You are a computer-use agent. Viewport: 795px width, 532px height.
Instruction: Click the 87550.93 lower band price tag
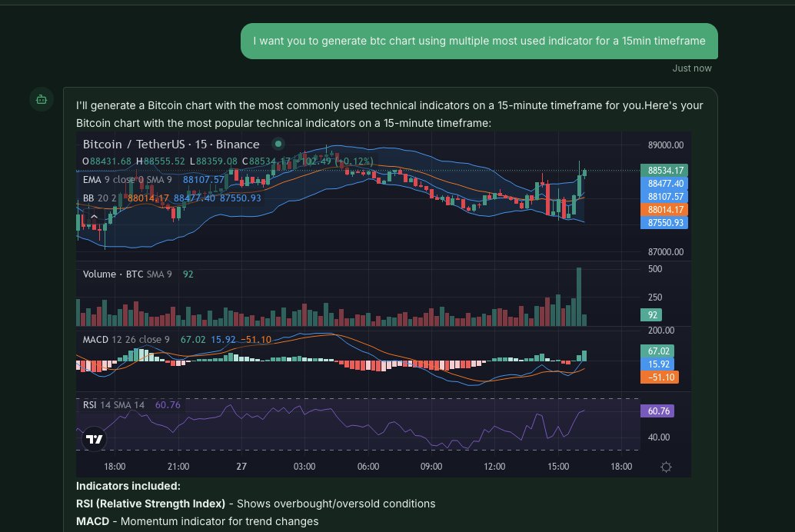[x=664, y=223]
